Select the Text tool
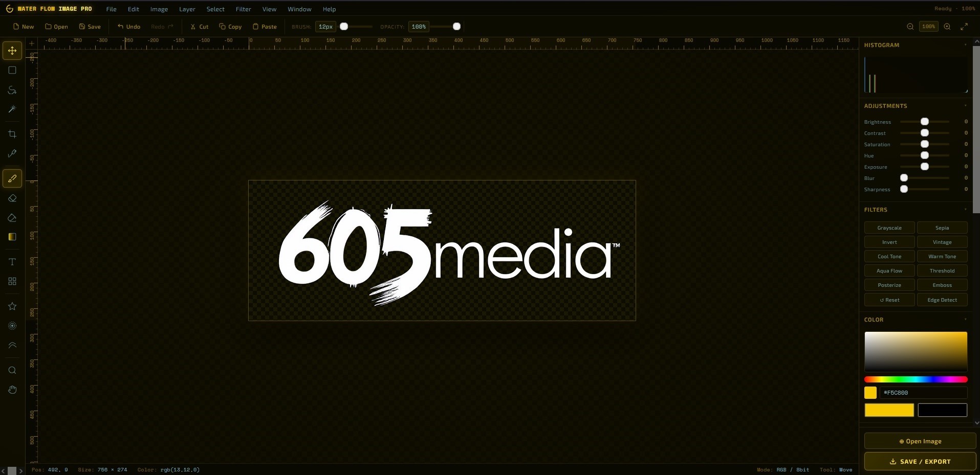 point(12,262)
